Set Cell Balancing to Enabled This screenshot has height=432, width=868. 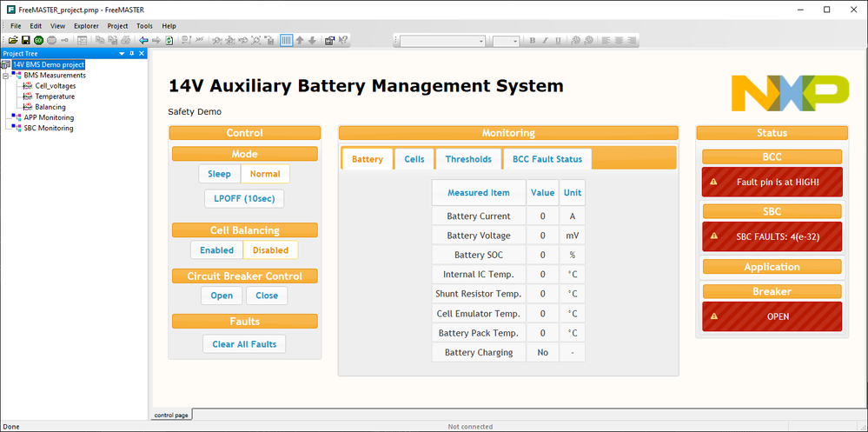click(x=216, y=249)
